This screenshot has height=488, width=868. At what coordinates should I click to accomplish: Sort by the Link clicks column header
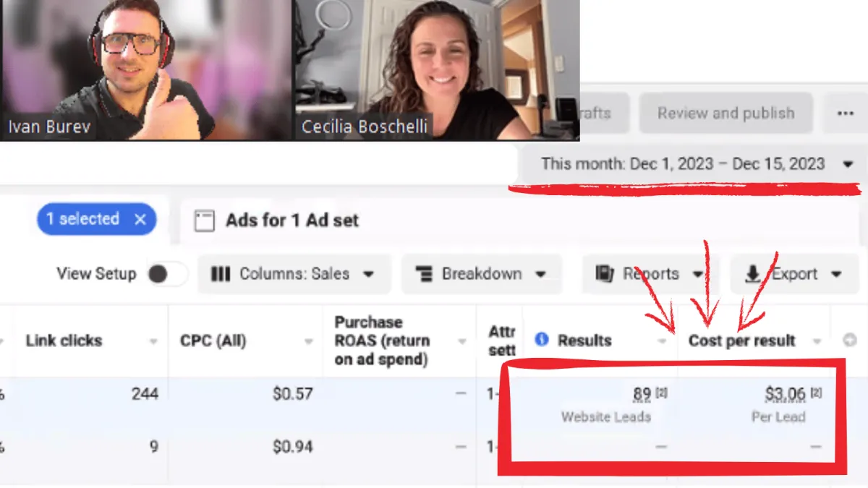(x=64, y=341)
